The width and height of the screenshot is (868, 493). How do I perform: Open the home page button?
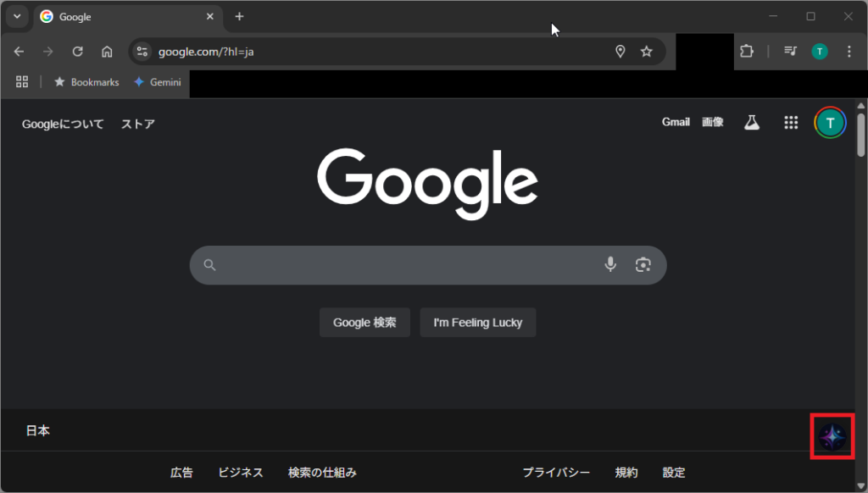click(107, 52)
